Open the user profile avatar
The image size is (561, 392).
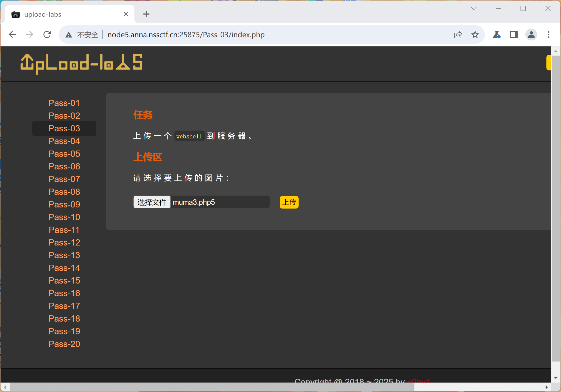pyautogui.click(x=531, y=35)
